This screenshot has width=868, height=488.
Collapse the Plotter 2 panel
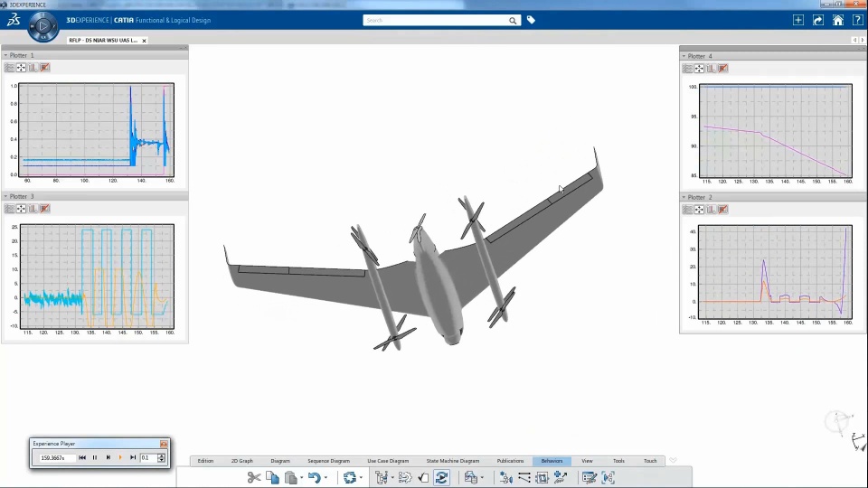[684, 197]
